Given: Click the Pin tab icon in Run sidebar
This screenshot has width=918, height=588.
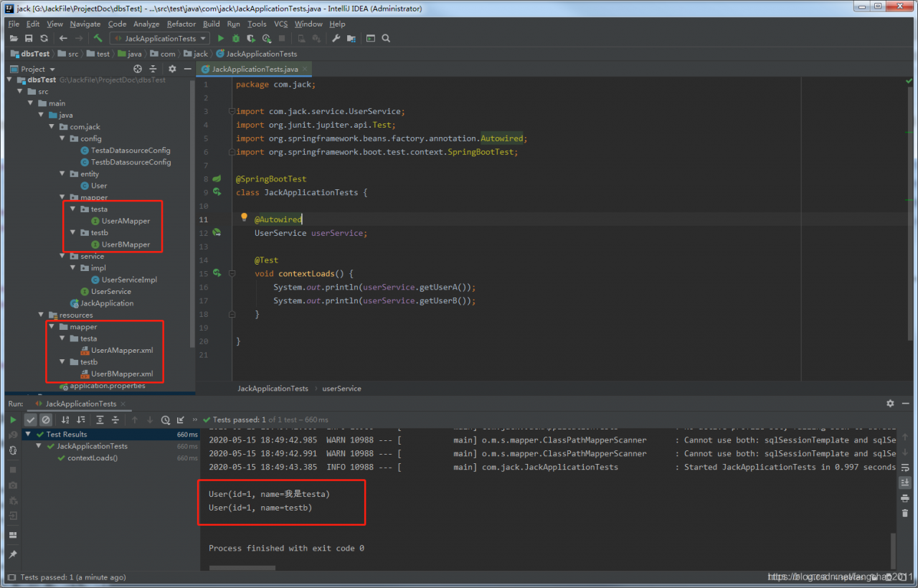Looking at the screenshot, I should click(x=13, y=554).
